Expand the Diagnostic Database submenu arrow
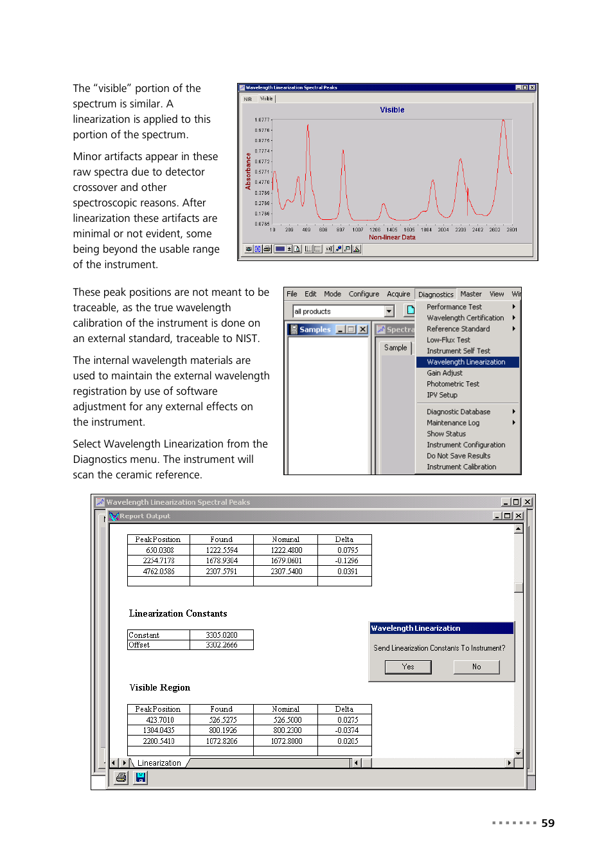The image size is (613, 868). pos(514,411)
